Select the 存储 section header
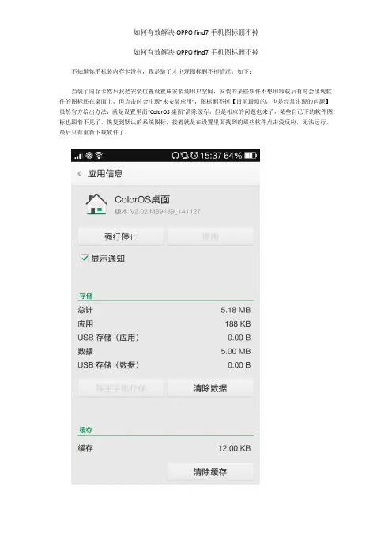Image resolution: width=392 pixels, height=555 pixels. (x=85, y=296)
